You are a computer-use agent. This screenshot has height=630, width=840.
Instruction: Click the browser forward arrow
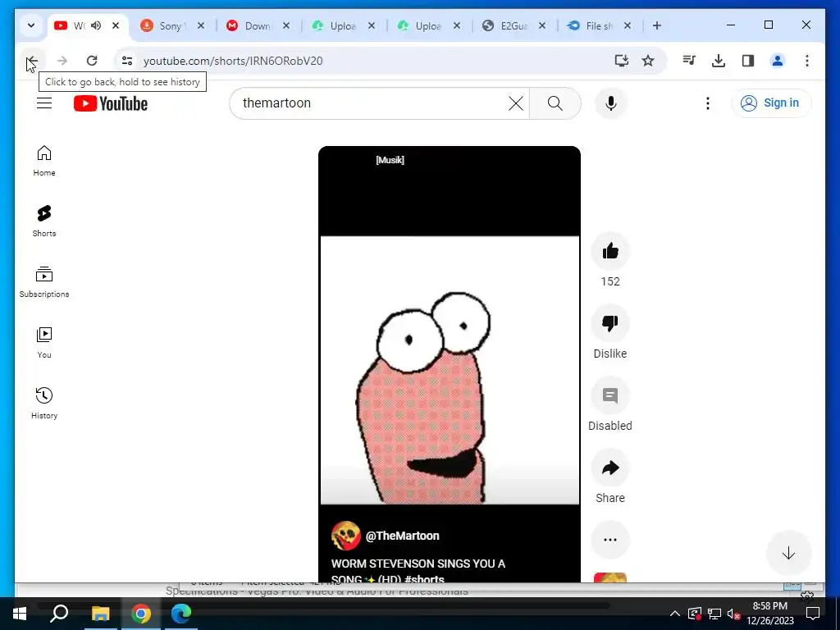click(62, 61)
